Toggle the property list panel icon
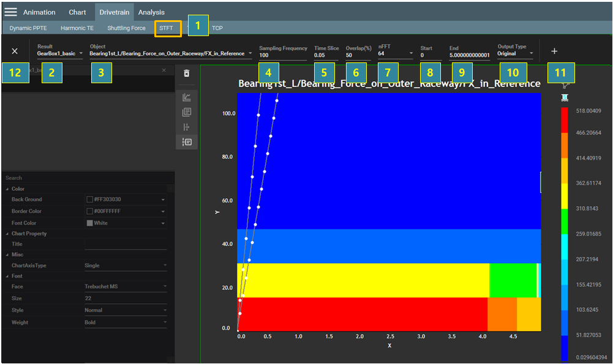This screenshot has height=364, width=613. click(x=187, y=142)
